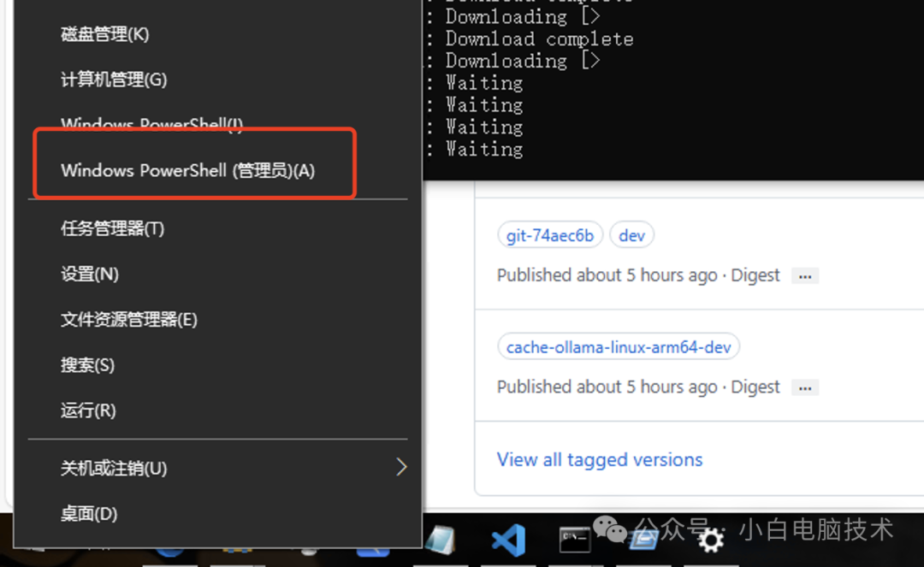The width and height of the screenshot is (924, 567).
Task: Open 计算机管理(G) menu entry
Action: click(x=218, y=80)
